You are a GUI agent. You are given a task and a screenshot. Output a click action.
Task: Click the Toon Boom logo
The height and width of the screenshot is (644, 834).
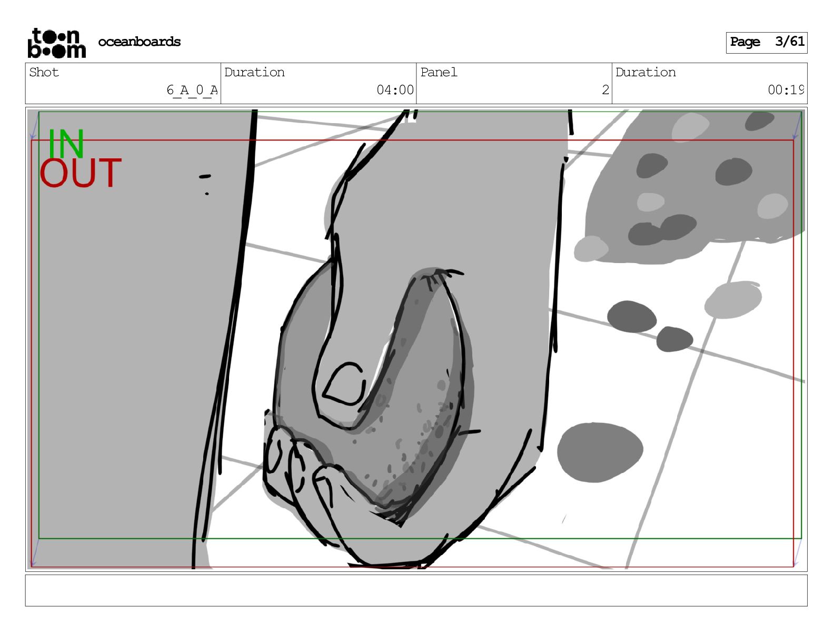click(56, 43)
